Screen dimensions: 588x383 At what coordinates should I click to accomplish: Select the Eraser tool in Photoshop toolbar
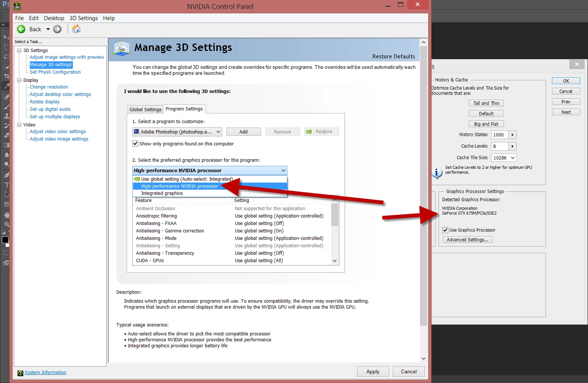point(6,135)
